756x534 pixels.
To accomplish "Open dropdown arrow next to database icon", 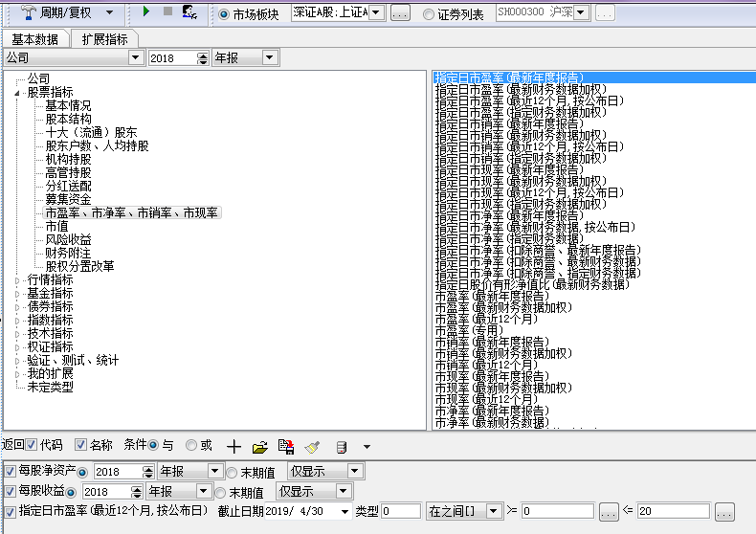I will point(367,447).
